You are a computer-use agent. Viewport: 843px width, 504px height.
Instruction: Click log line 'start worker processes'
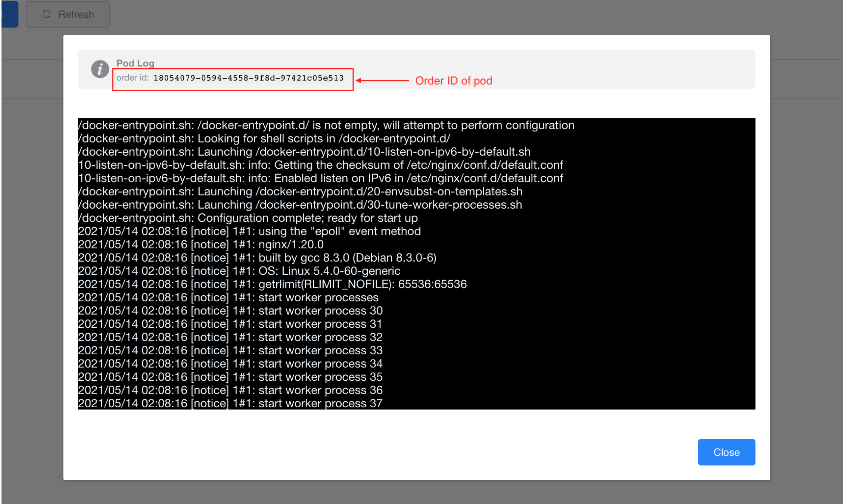click(x=228, y=297)
